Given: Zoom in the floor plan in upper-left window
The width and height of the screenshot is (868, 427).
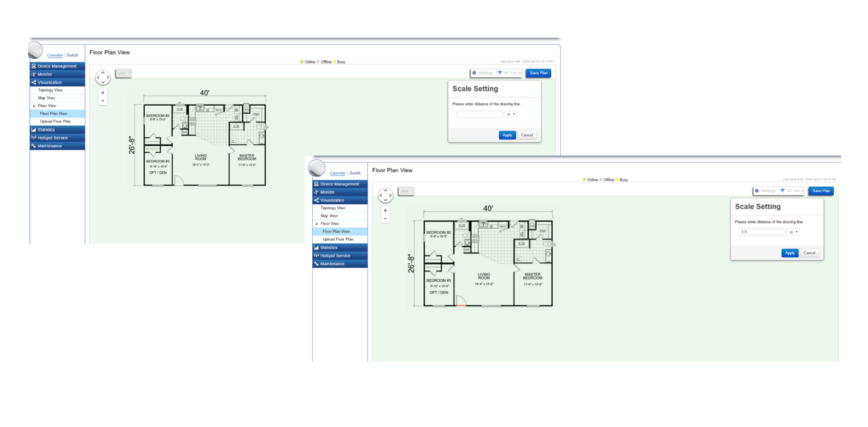Looking at the screenshot, I should click(103, 93).
